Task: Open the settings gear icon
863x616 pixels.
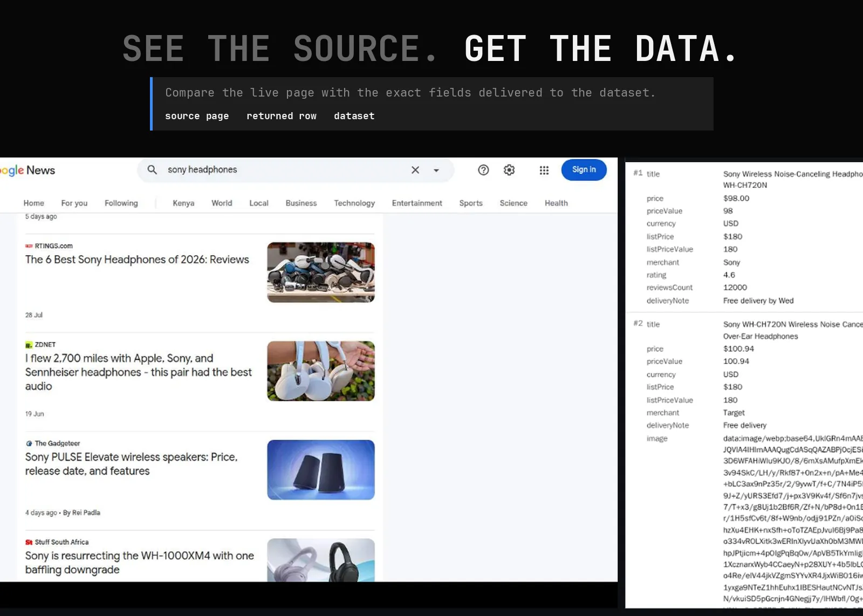Action: pyautogui.click(x=509, y=170)
